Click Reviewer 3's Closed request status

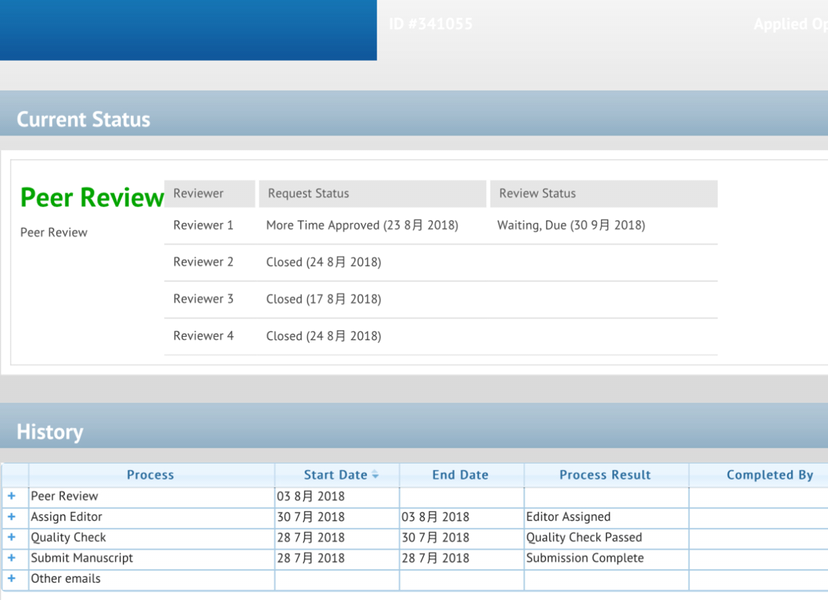pyautogui.click(x=323, y=299)
